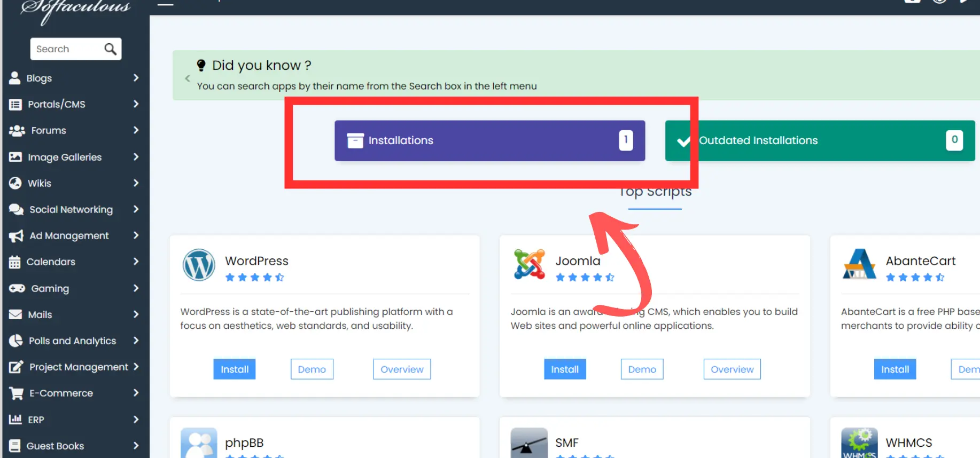Expand the Gaming category chevron
The image size is (980, 458).
136,288
